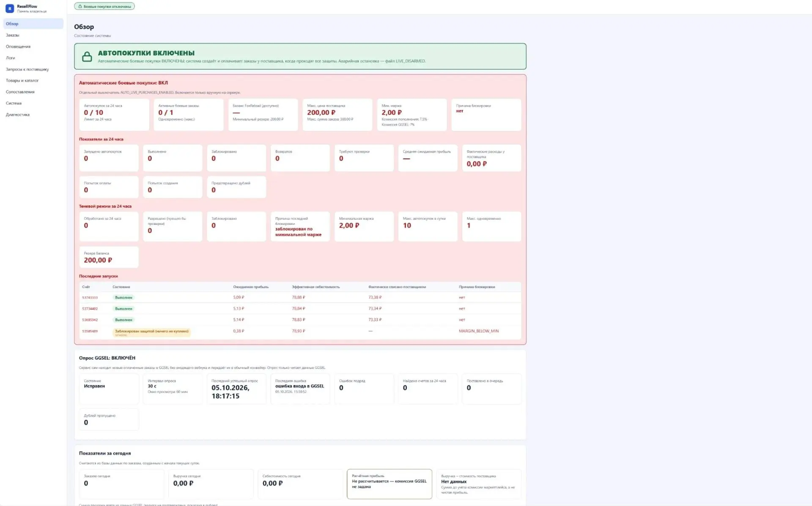812x506 pixels.
Task: Click the Боевые покупки отключены status badge
Action: tap(104, 6)
